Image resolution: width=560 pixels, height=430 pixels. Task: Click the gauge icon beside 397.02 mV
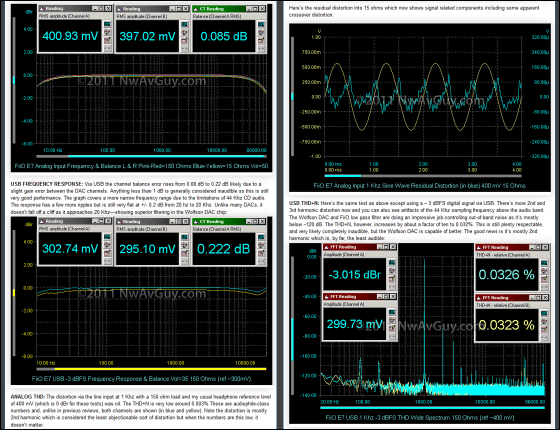184,32
